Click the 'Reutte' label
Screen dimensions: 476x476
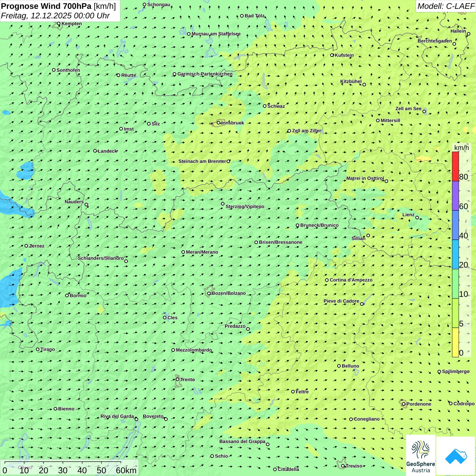click(x=129, y=75)
